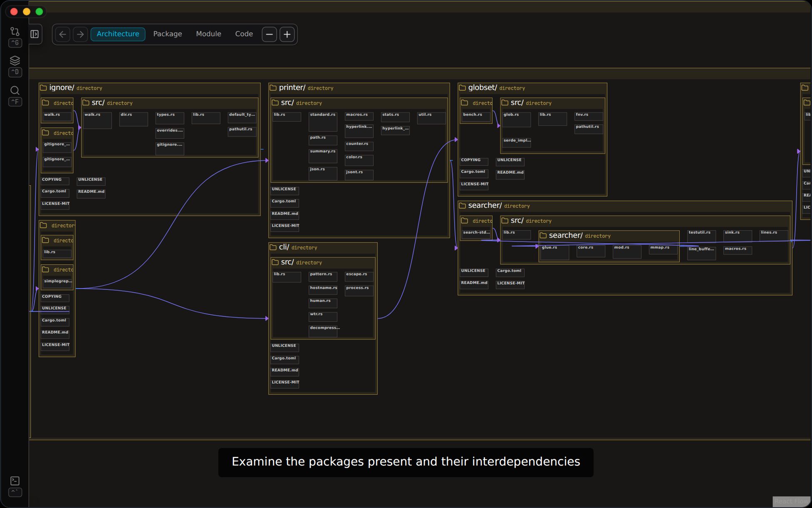Select summary.rs file node
Viewport: 812px width, 508px height.
pos(323,156)
